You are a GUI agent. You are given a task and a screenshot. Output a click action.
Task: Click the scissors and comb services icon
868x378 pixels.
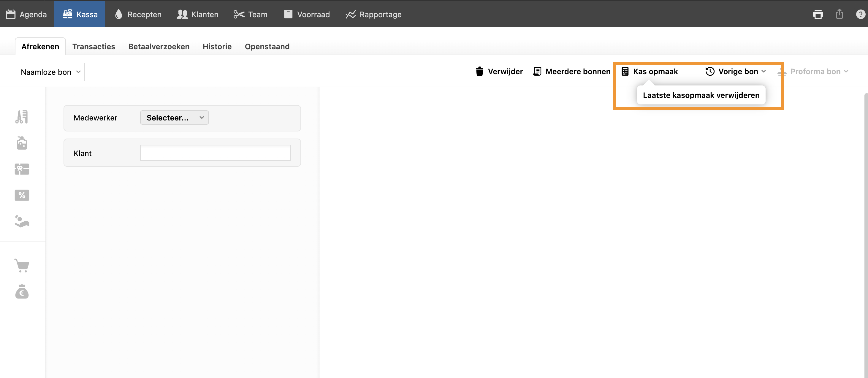pos(22,117)
